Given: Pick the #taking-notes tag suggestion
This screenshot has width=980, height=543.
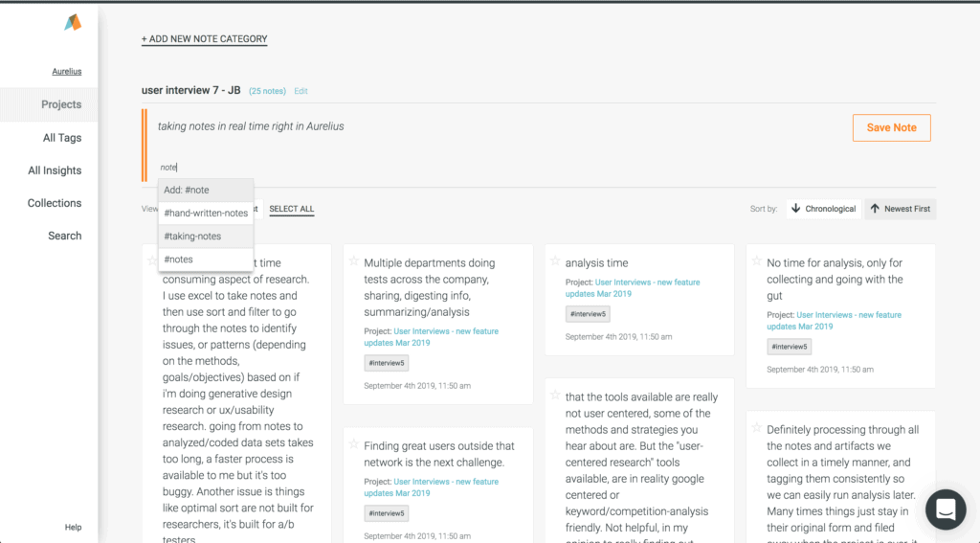Looking at the screenshot, I should tap(206, 237).
